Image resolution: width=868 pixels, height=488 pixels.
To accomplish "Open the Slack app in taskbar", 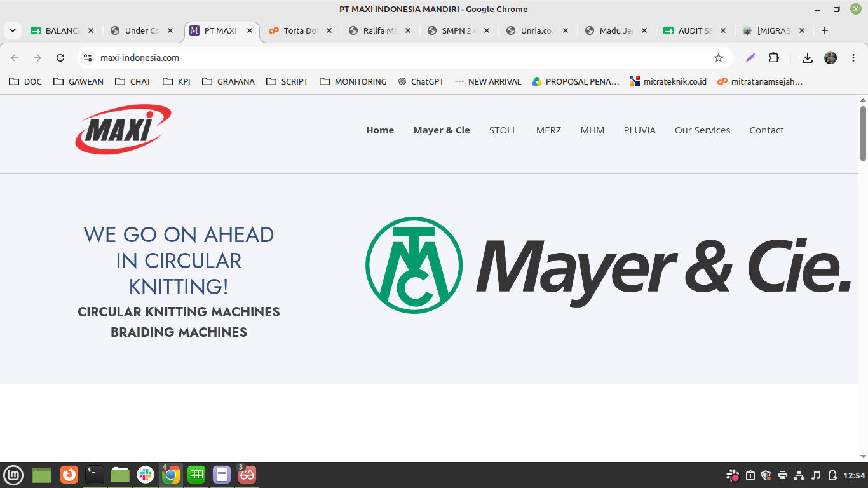I will click(x=146, y=475).
